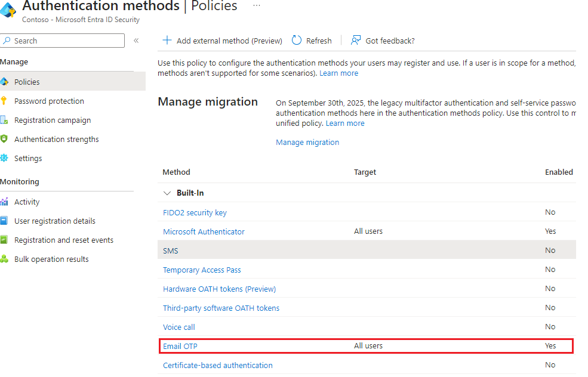
Task: Click No enabled value for Voice call
Action: 550,327
